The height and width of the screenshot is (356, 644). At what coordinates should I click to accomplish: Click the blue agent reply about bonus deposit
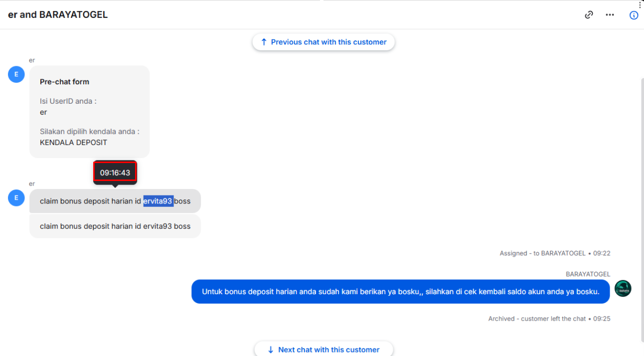pyautogui.click(x=400, y=292)
